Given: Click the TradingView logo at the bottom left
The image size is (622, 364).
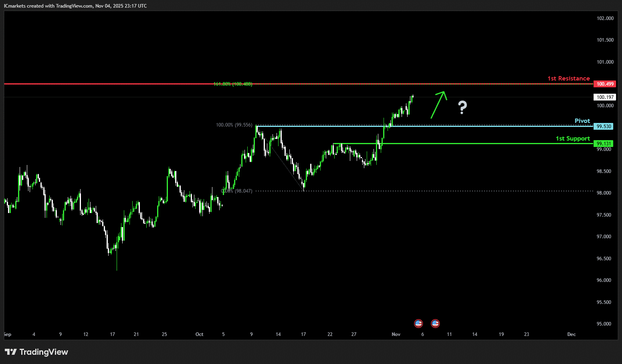Looking at the screenshot, I should click(x=36, y=352).
